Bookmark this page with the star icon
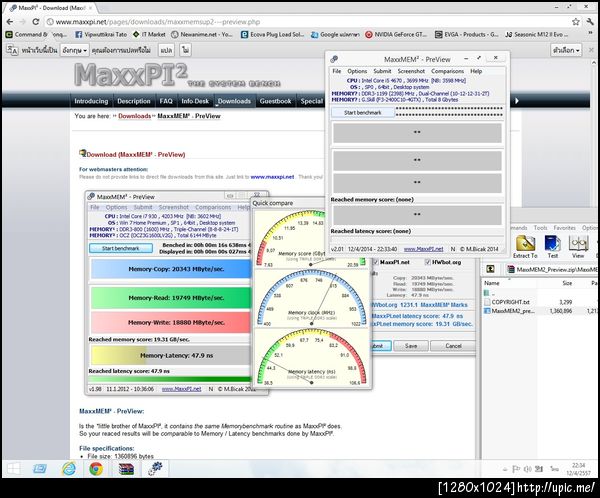 tap(576, 22)
